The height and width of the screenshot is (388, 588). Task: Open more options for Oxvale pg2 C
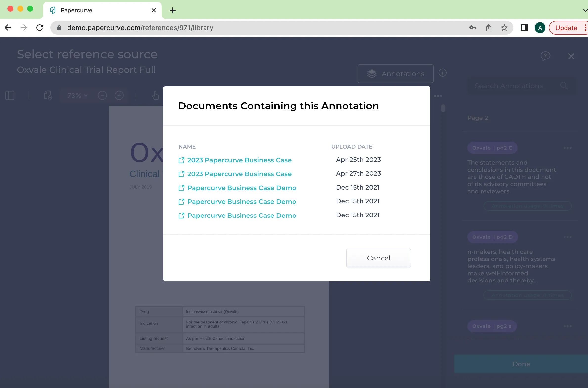point(567,148)
